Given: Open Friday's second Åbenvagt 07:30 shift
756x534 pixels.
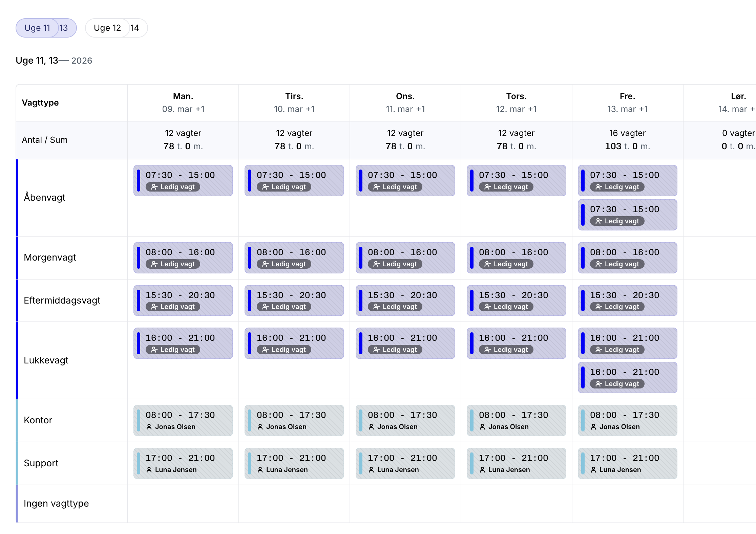Looking at the screenshot, I should (x=627, y=215).
